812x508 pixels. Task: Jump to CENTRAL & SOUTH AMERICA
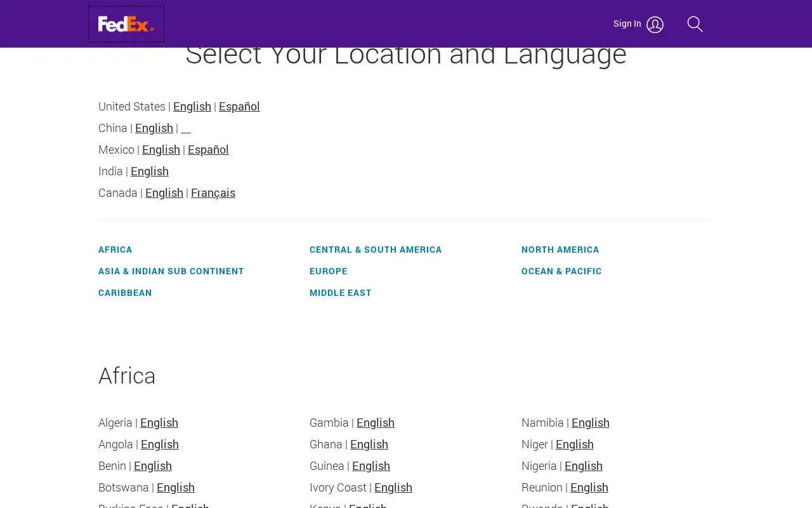click(x=376, y=250)
